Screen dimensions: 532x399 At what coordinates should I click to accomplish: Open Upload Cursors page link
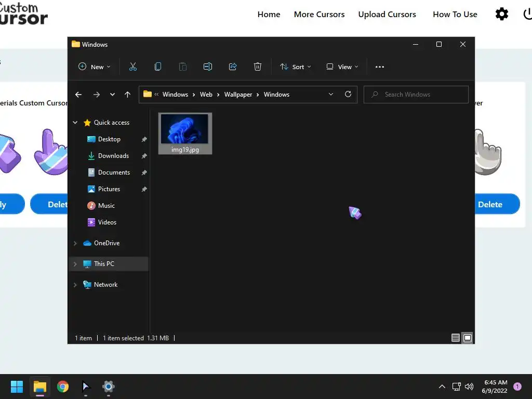pyautogui.click(x=387, y=14)
